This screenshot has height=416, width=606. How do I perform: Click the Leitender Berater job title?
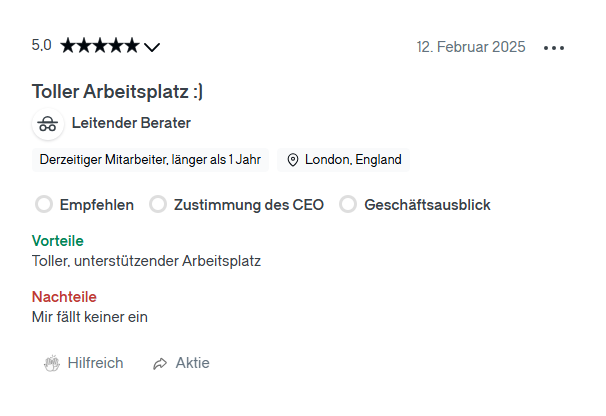131,123
